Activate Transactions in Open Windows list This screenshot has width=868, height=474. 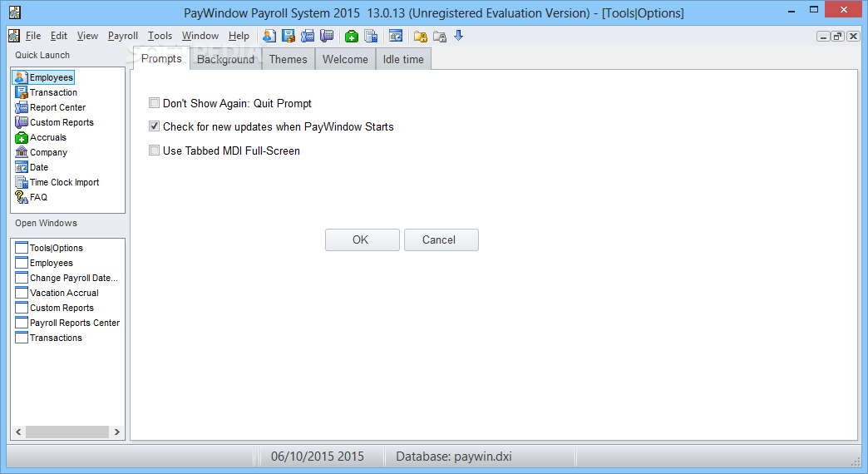[49, 338]
